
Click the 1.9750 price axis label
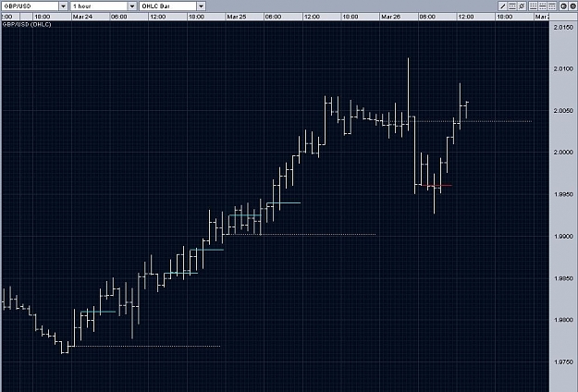tap(563, 362)
